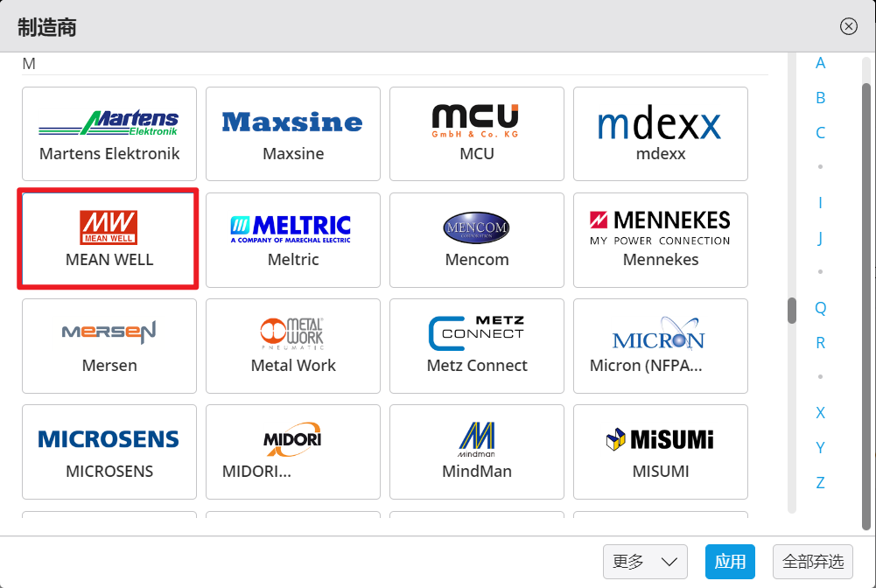
Task: Jump to letter Z in index
Action: [820, 482]
